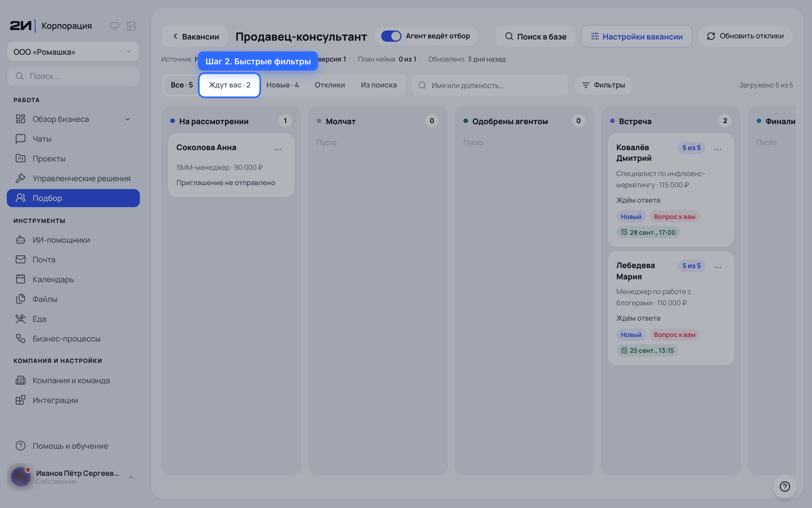Open the Соколова Анна candidate name

206,148
